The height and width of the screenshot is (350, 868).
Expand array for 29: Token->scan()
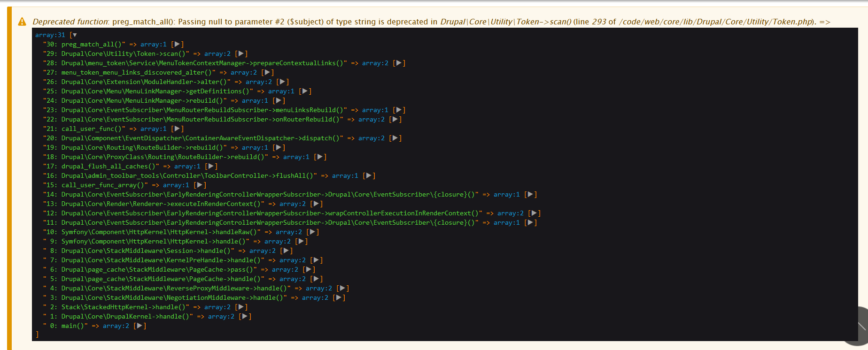point(241,54)
